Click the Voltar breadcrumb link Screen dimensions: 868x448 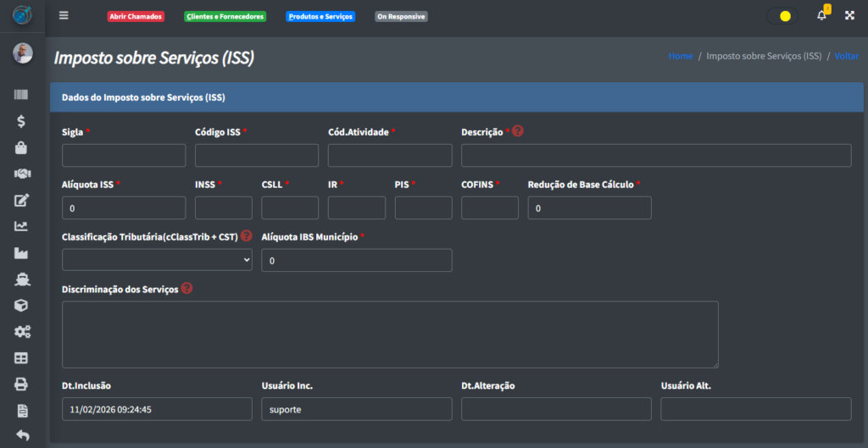[x=846, y=56]
